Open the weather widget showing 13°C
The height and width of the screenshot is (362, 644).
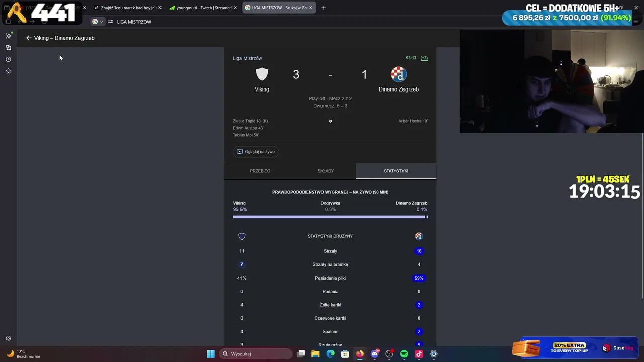click(x=23, y=354)
